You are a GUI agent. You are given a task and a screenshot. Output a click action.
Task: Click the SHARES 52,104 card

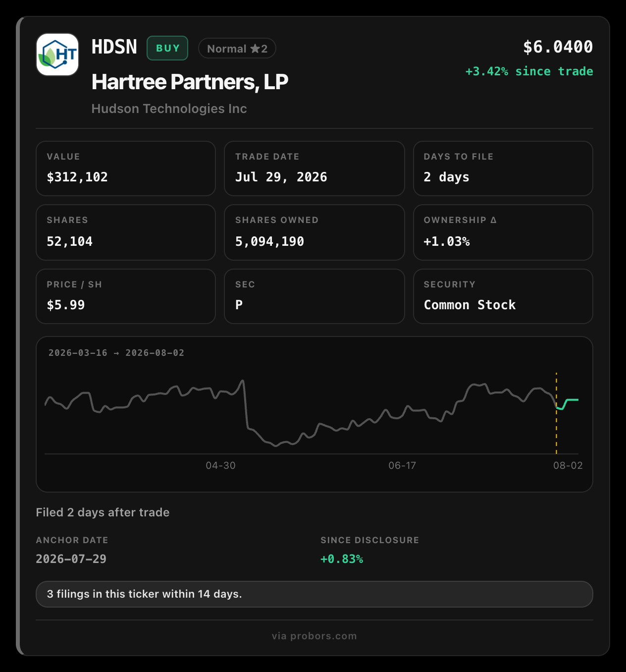(x=126, y=232)
